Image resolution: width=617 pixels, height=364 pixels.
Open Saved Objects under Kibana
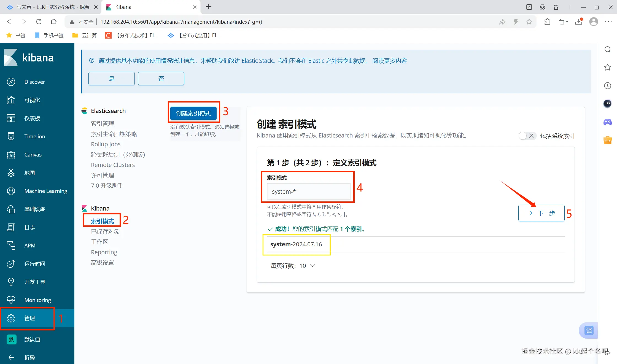click(105, 231)
